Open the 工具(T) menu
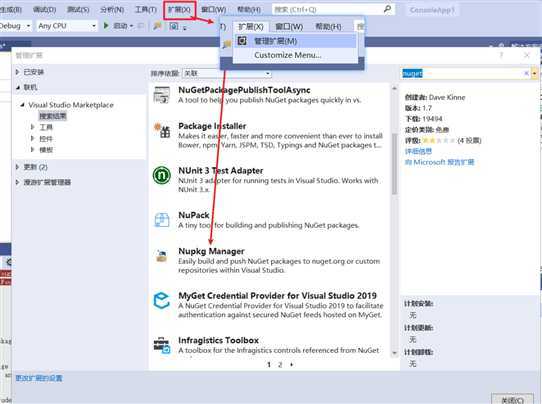This screenshot has width=542, height=404. pos(146,9)
